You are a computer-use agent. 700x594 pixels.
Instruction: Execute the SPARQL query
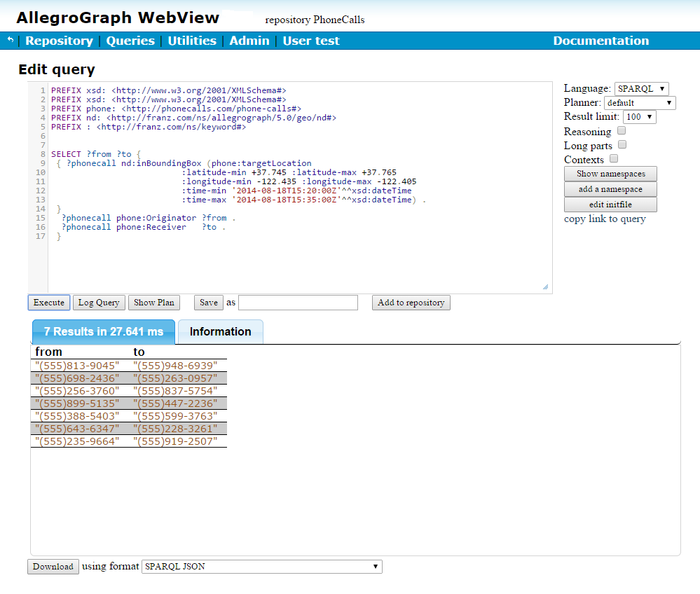48,303
